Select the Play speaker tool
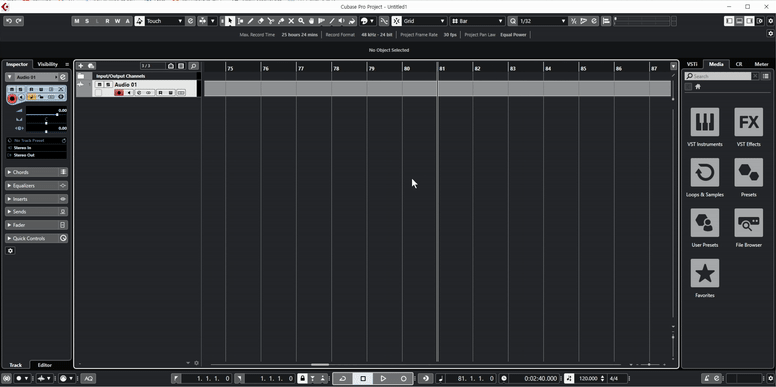The width and height of the screenshot is (776, 387). tap(341, 21)
